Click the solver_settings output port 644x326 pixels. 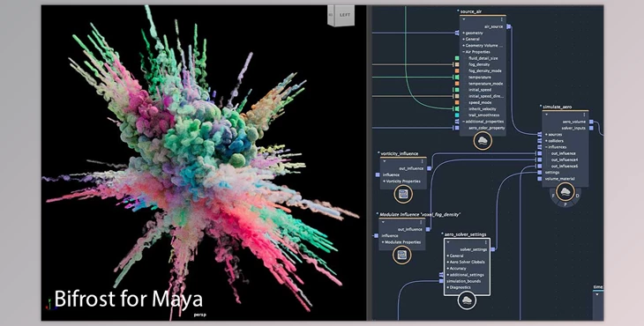point(492,249)
